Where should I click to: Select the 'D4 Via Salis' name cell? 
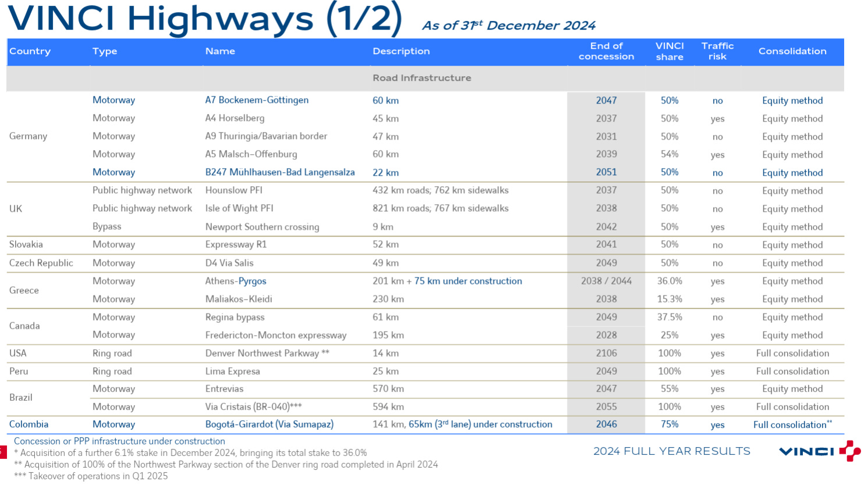pos(229,263)
